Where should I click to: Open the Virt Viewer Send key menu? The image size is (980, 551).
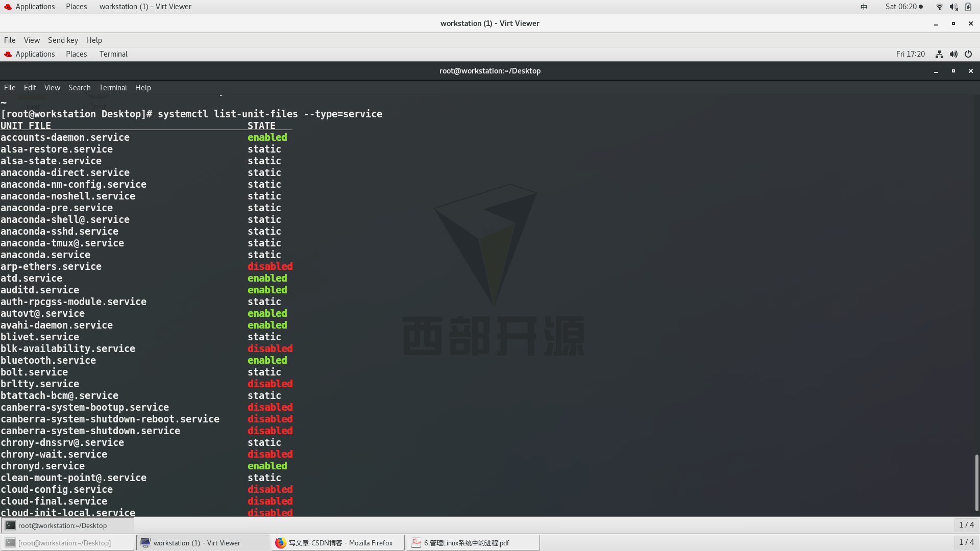coord(63,40)
